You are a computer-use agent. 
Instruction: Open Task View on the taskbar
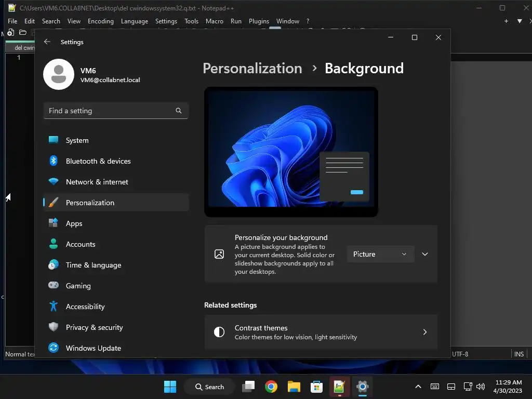248,387
